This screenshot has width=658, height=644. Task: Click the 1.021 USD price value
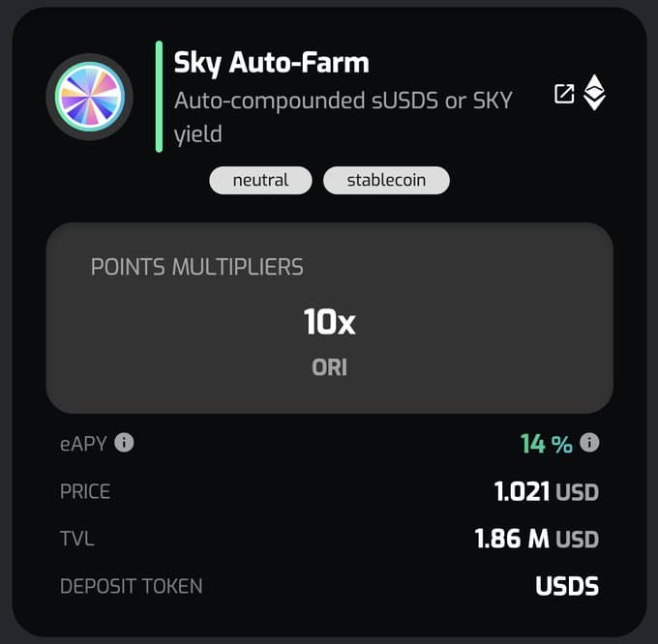547,491
